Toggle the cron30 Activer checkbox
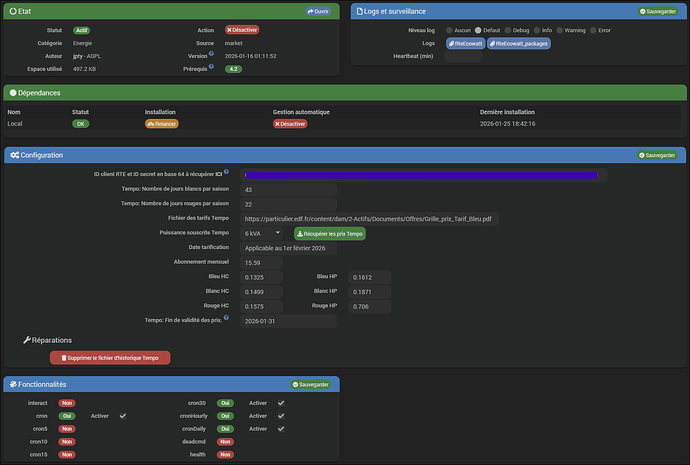This screenshot has height=465, width=690. pyautogui.click(x=281, y=403)
